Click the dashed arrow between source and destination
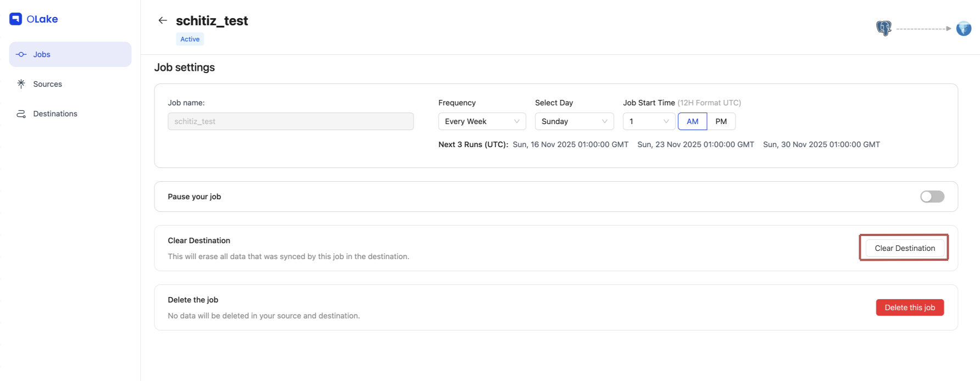980x381 pixels. [923, 29]
